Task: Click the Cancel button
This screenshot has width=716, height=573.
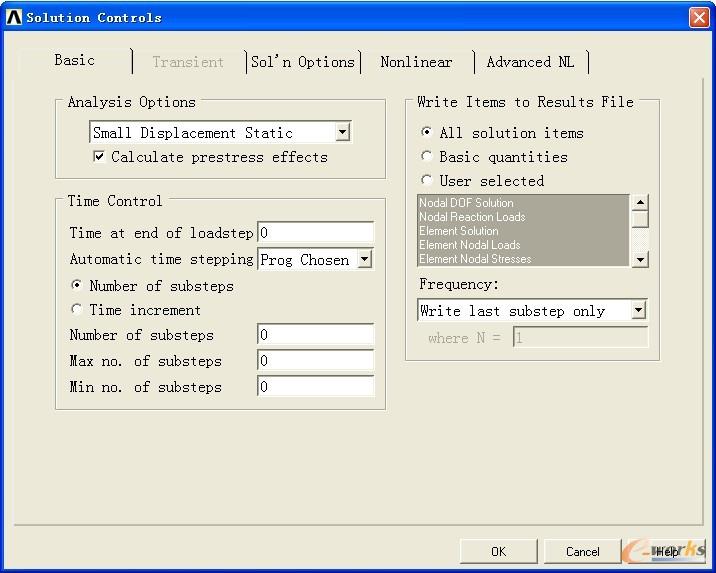Action: [x=582, y=551]
